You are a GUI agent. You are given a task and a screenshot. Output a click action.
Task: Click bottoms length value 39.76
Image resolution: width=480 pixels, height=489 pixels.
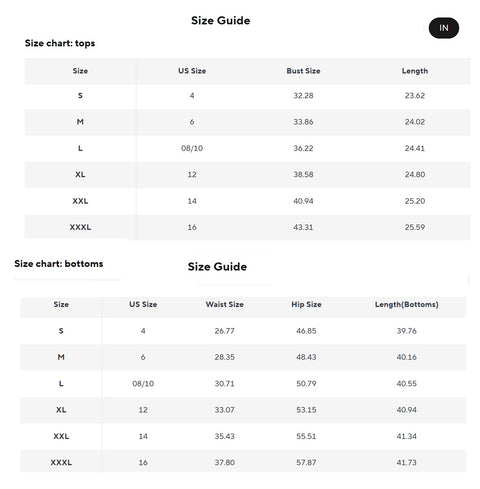(407, 331)
